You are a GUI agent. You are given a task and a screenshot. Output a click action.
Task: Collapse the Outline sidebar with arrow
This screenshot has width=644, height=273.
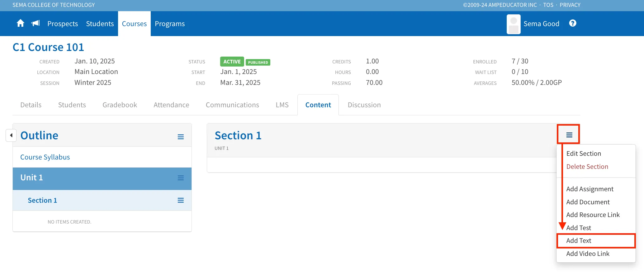(x=11, y=135)
